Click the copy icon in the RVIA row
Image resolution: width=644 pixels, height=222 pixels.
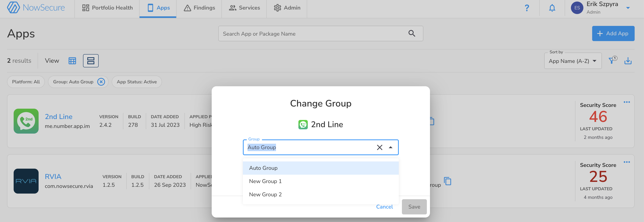tap(448, 181)
